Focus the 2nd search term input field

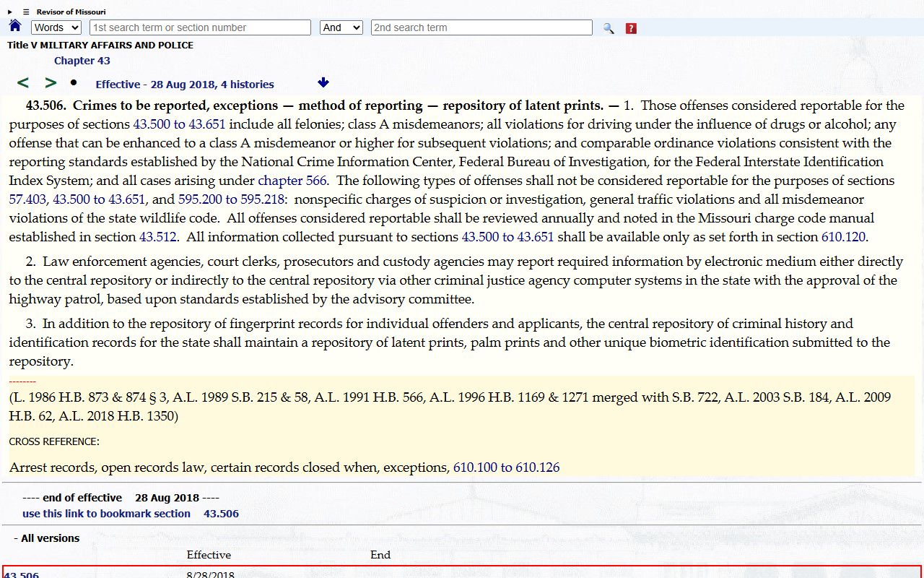pos(481,27)
